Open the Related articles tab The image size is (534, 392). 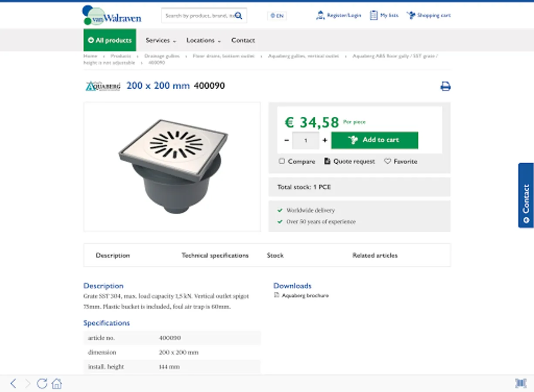[x=375, y=255]
